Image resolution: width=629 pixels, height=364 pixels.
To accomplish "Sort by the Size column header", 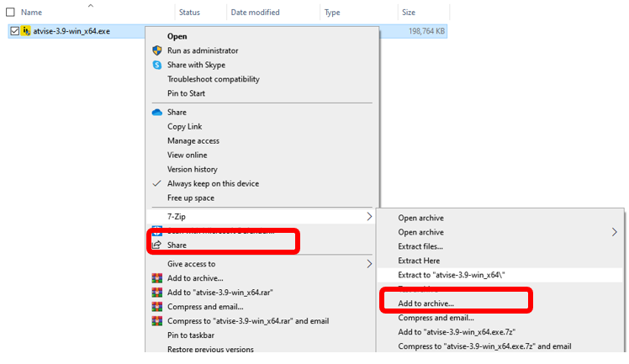I will coord(409,13).
